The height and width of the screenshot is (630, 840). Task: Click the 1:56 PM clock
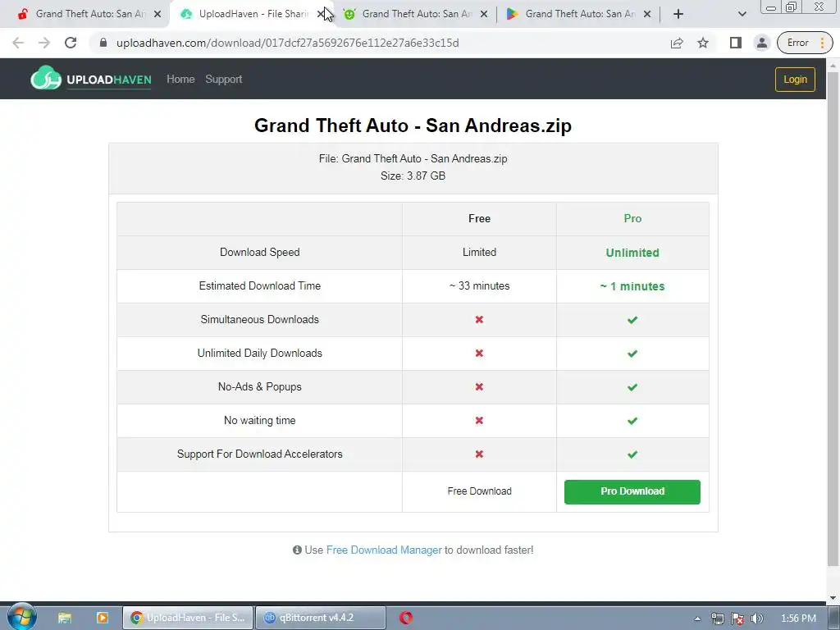coord(798,619)
